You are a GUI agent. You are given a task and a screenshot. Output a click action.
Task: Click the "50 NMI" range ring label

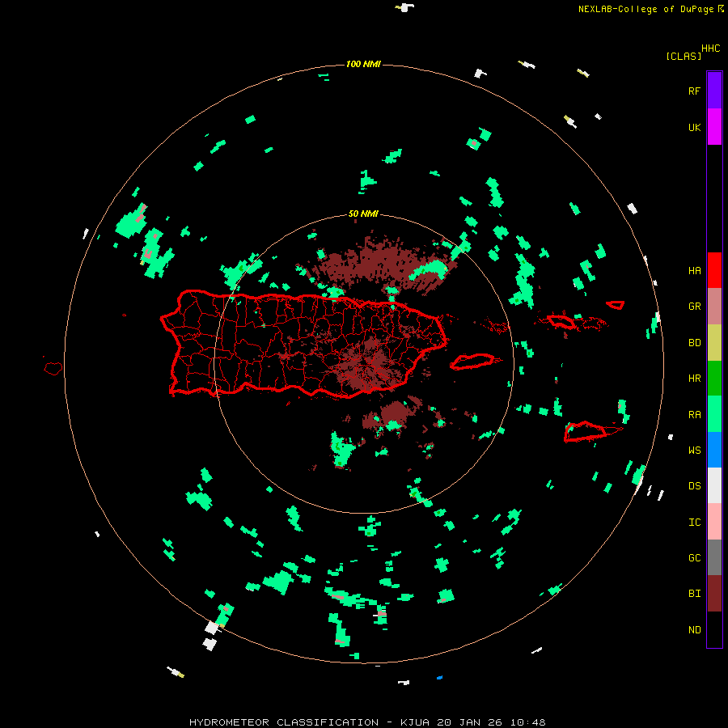coord(363,214)
